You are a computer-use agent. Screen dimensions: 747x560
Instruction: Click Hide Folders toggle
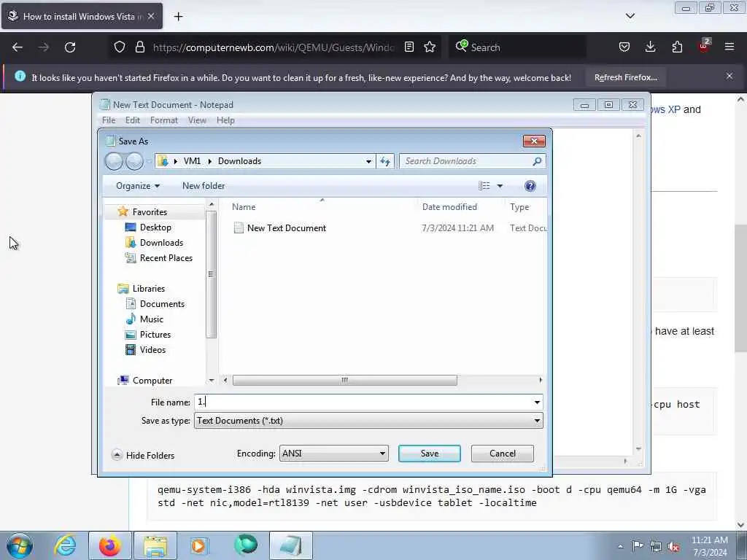(143, 455)
